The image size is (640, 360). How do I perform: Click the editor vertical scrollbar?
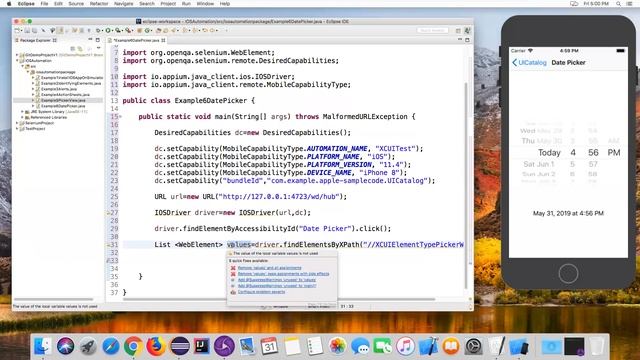(466, 186)
